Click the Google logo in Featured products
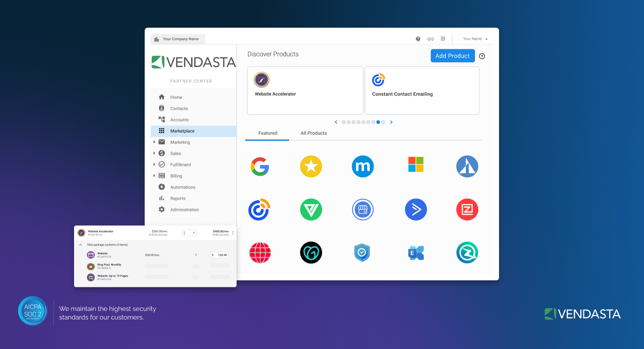The image size is (644, 349). [260, 166]
